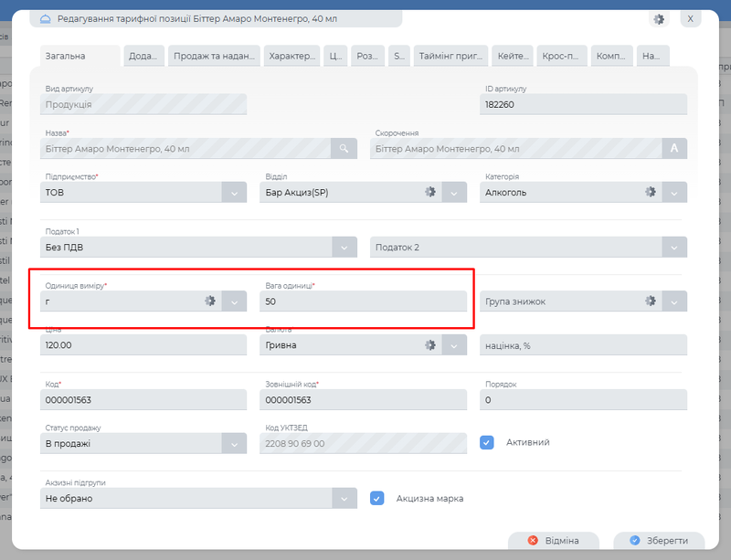Open the Акцизні підгрупи dropdown

pyautogui.click(x=344, y=499)
